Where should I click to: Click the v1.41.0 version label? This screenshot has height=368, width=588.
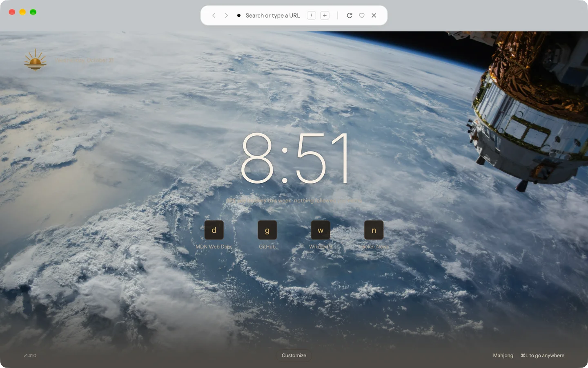coord(30,356)
